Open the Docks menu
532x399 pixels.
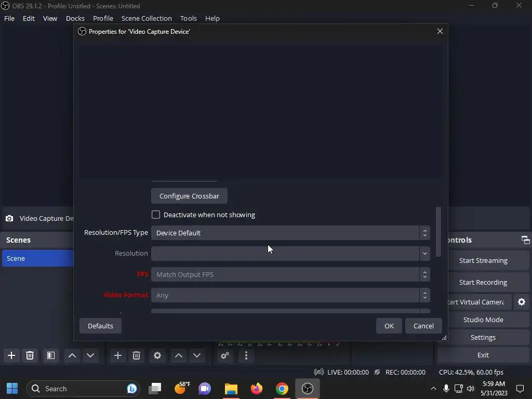tap(75, 18)
